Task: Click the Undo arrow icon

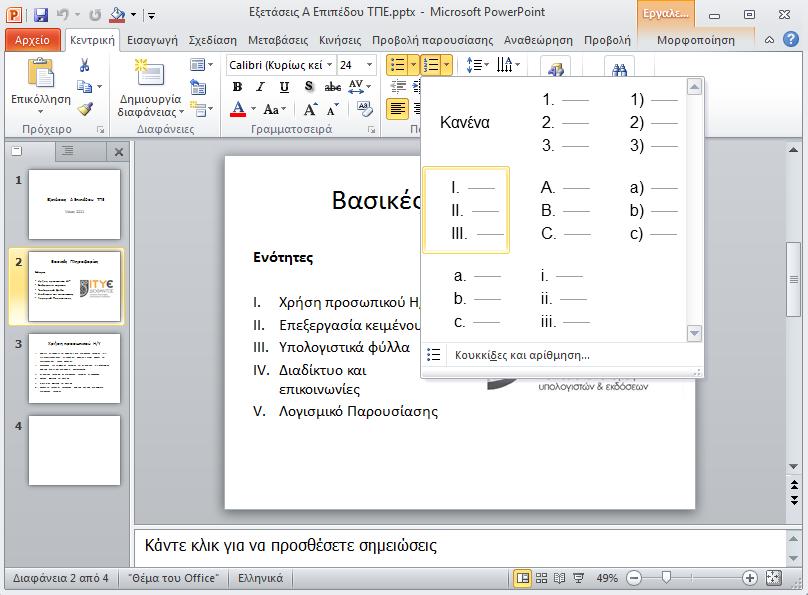Action: coord(62,15)
